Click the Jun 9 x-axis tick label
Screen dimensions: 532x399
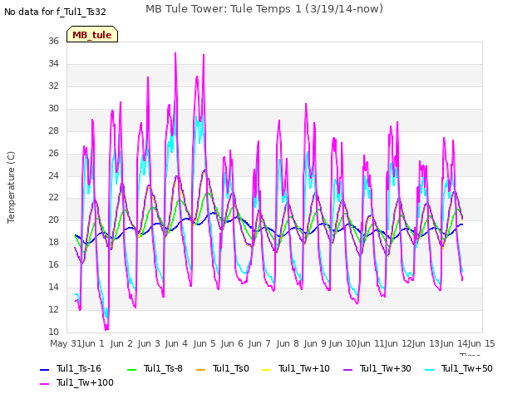click(315, 343)
